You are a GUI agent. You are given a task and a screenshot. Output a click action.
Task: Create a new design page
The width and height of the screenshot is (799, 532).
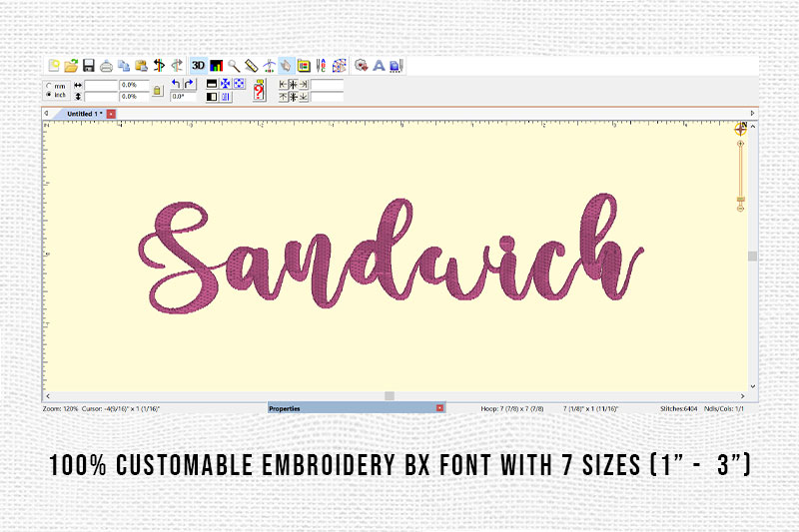pos(54,65)
